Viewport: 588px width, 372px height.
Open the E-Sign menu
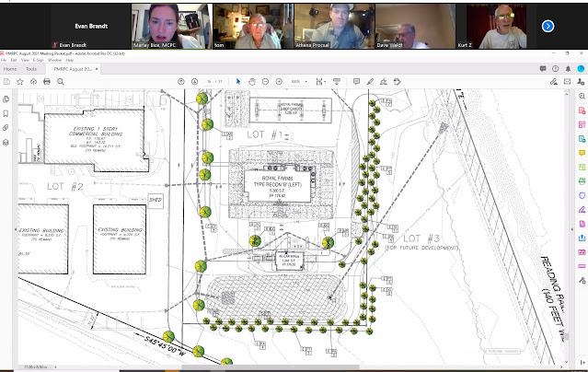39,60
